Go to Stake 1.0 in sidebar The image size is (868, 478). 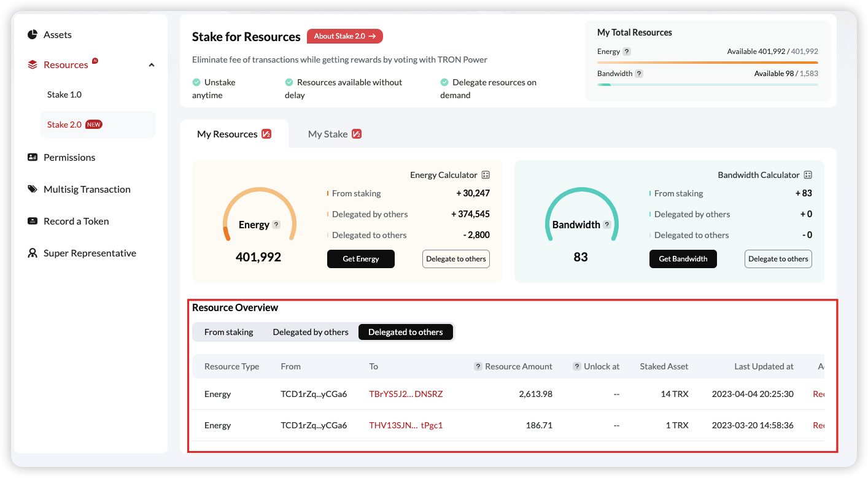(x=64, y=94)
